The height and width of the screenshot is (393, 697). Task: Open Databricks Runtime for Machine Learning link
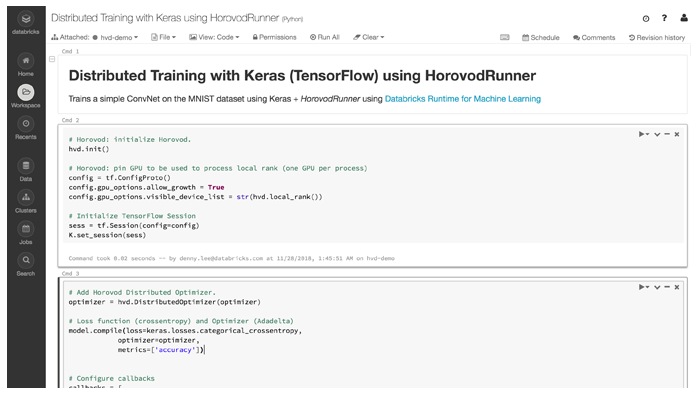(463, 99)
